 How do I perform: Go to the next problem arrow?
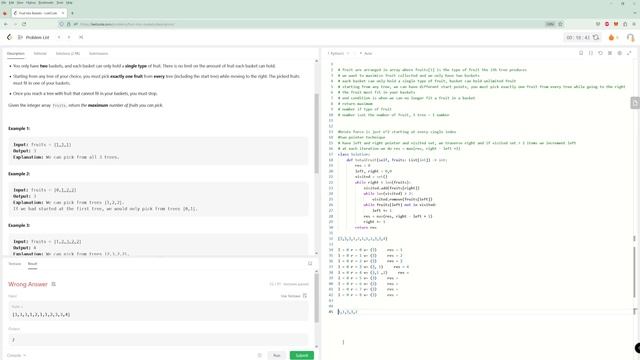click(69, 37)
